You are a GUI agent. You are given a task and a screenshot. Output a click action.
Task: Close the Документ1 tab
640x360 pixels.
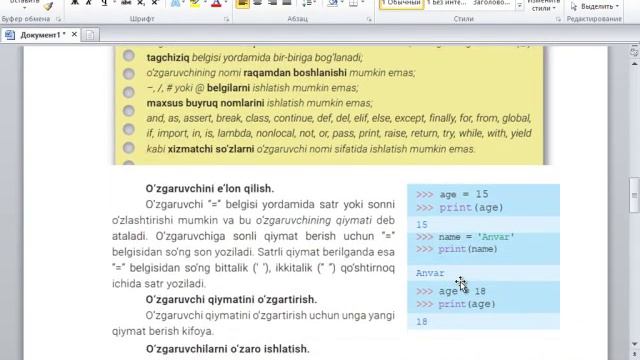click(x=74, y=35)
